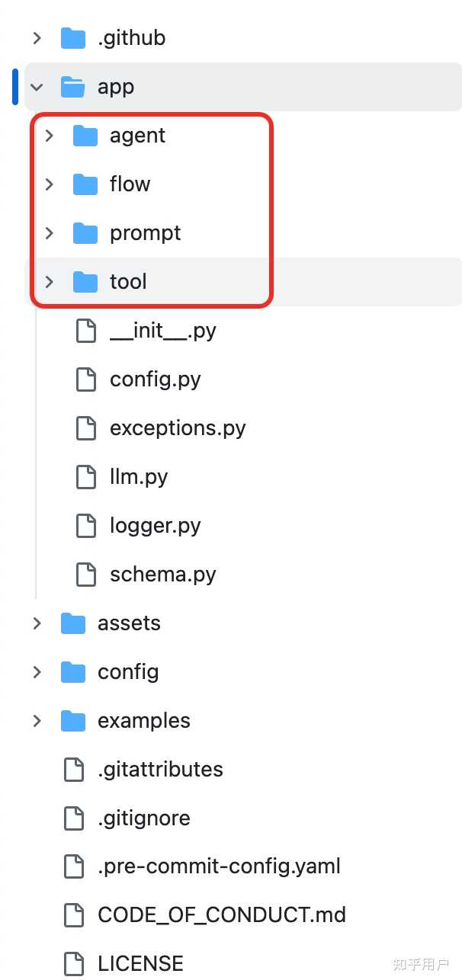Screen dimensions: 462x980
Task: Open .pre-commit-config.yaml file
Action: (219, 866)
